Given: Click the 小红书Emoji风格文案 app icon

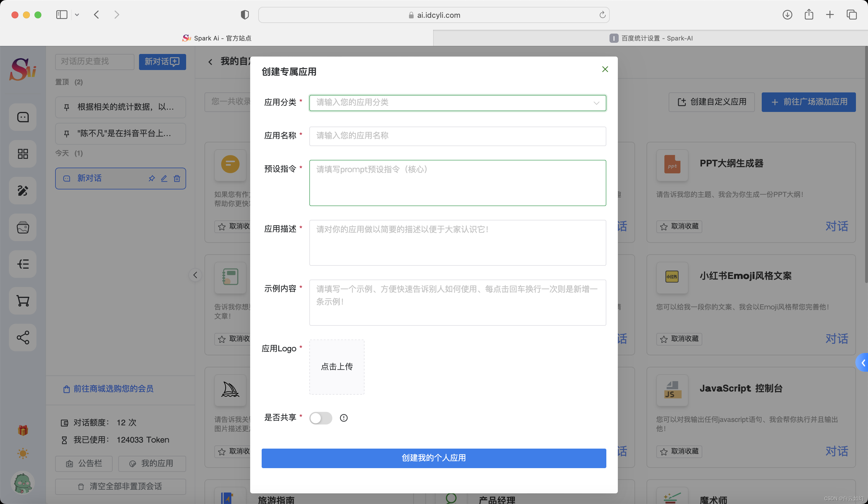Looking at the screenshot, I should pos(672,278).
